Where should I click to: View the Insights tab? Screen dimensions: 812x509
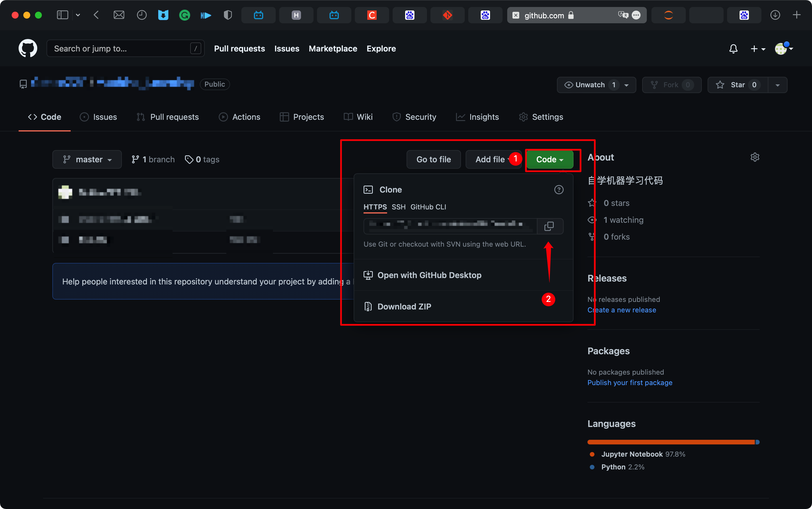pos(477,117)
